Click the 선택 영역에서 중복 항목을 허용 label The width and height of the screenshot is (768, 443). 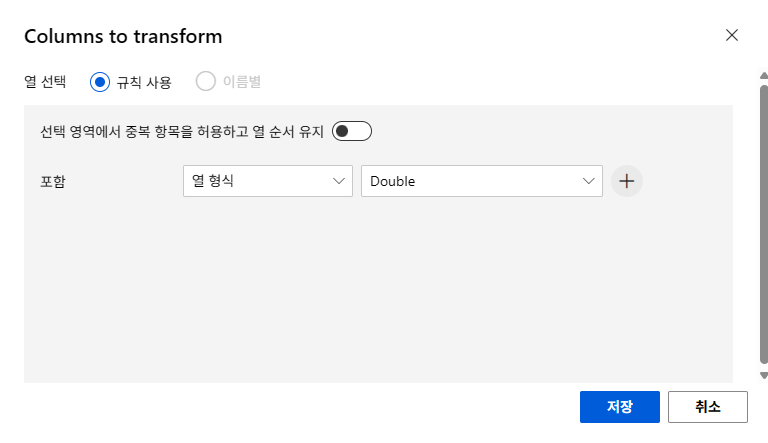(x=182, y=132)
